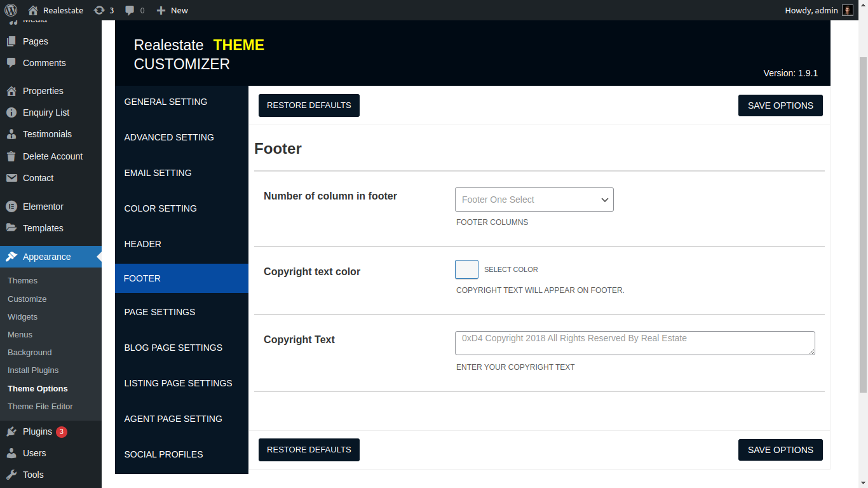Select Social Profiles tab

163,454
